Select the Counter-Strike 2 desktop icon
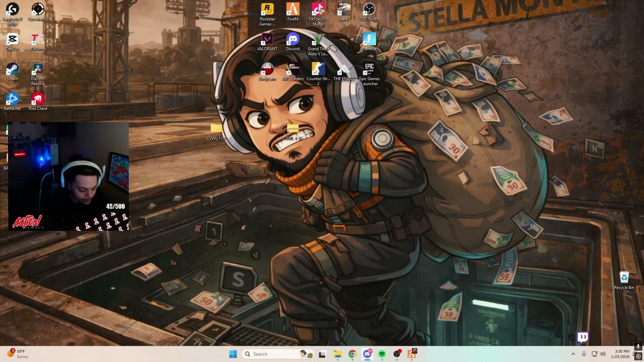This screenshot has width=644, height=362. (x=318, y=74)
